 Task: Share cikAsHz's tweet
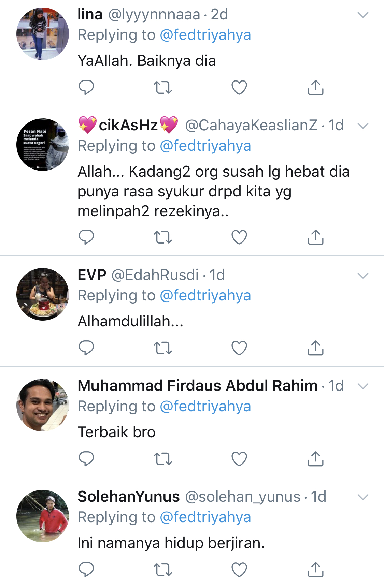(x=315, y=237)
